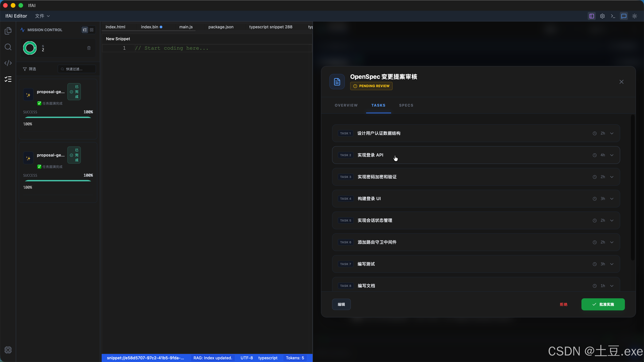
Task: Open the search sidebar icon
Action: tap(8, 47)
